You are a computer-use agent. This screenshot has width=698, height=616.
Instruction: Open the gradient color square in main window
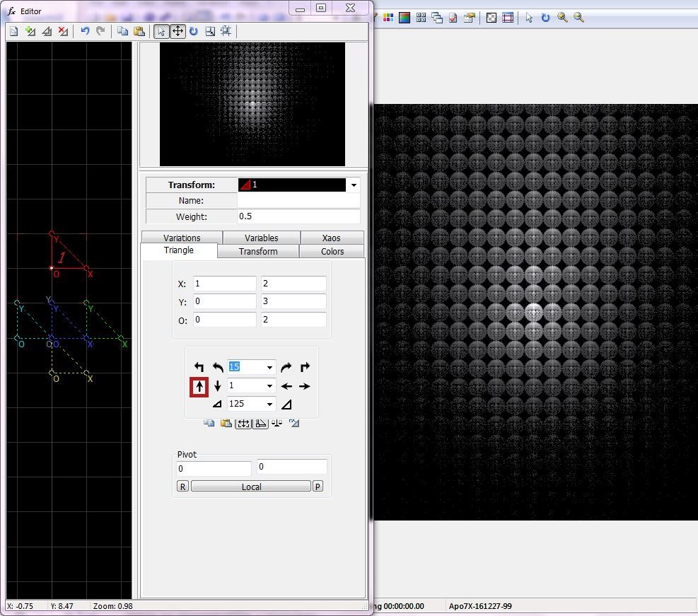pyautogui.click(x=405, y=18)
